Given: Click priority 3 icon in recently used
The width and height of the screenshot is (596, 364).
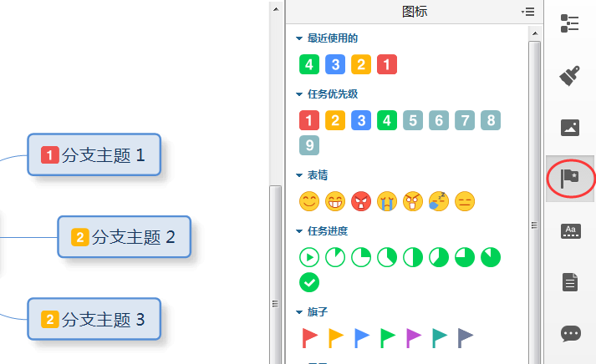Looking at the screenshot, I should (335, 64).
